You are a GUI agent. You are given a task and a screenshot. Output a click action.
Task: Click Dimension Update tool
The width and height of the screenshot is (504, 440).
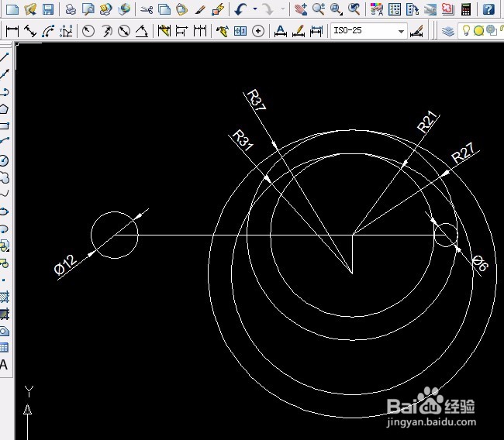316,31
